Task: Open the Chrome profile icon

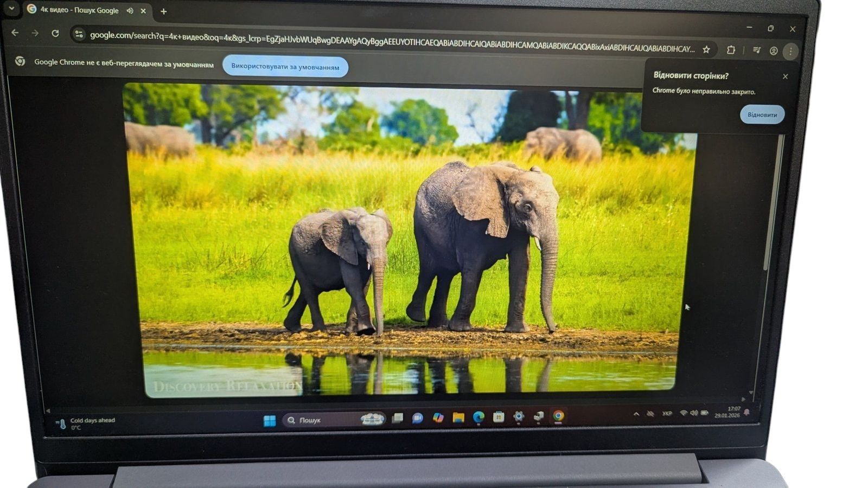Action: point(774,51)
